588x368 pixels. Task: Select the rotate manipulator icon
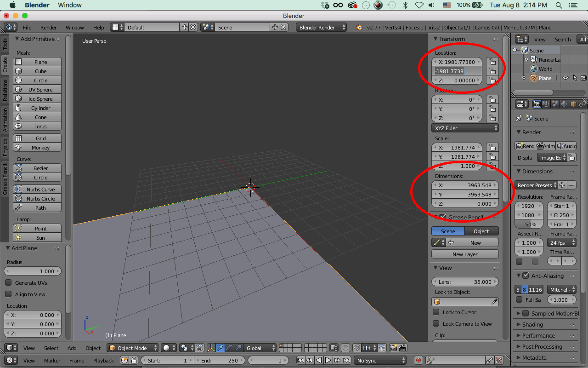click(229, 348)
